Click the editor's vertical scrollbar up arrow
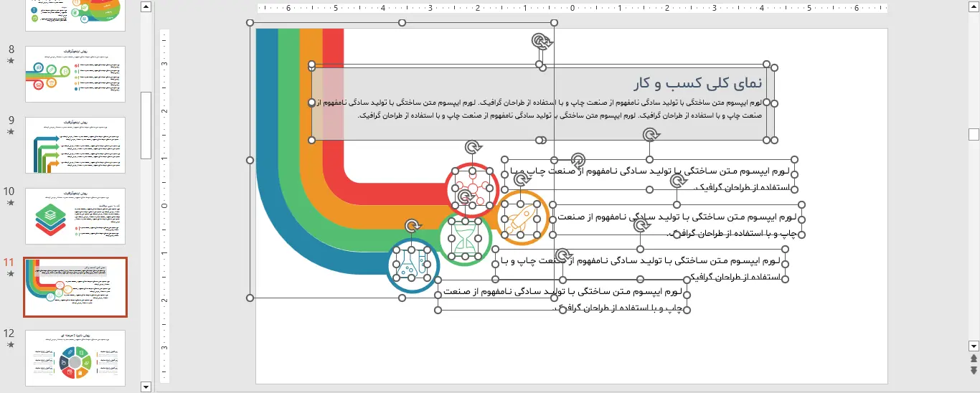This screenshot has height=393, width=980. pyautogui.click(x=974, y=6)
